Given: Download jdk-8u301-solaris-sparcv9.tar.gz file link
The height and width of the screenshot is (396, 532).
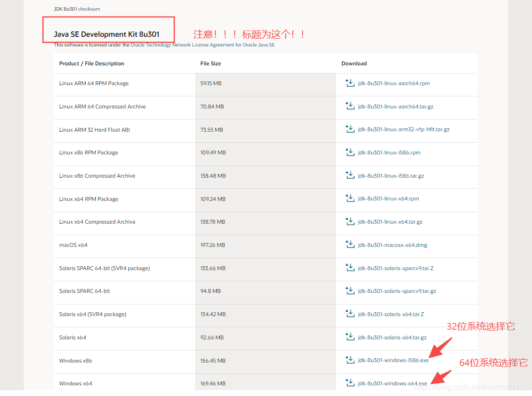Looking at the screenshot, I should pos(396,291).
